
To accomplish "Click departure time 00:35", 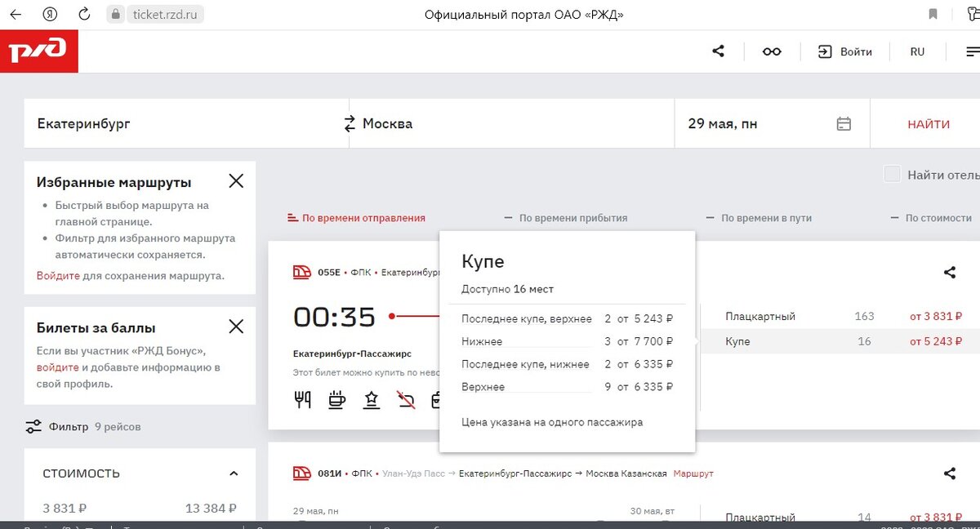I will click(335, 317).
